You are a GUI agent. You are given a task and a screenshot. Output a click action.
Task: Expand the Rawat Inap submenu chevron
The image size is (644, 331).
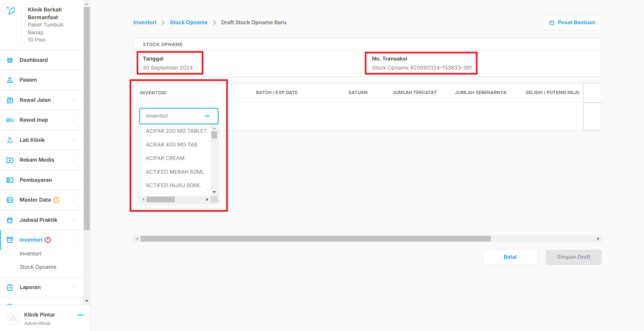pyautogui.click(x=73, y=120)
